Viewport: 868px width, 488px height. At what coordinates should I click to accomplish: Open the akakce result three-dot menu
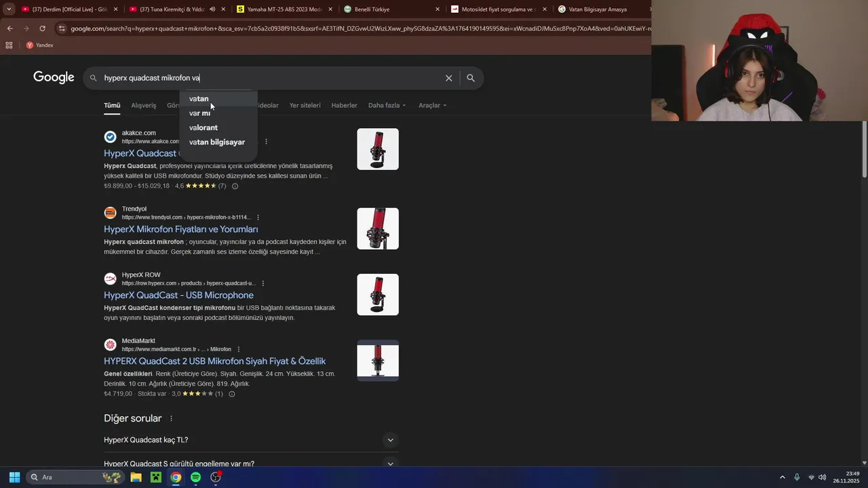pos(267,142)
